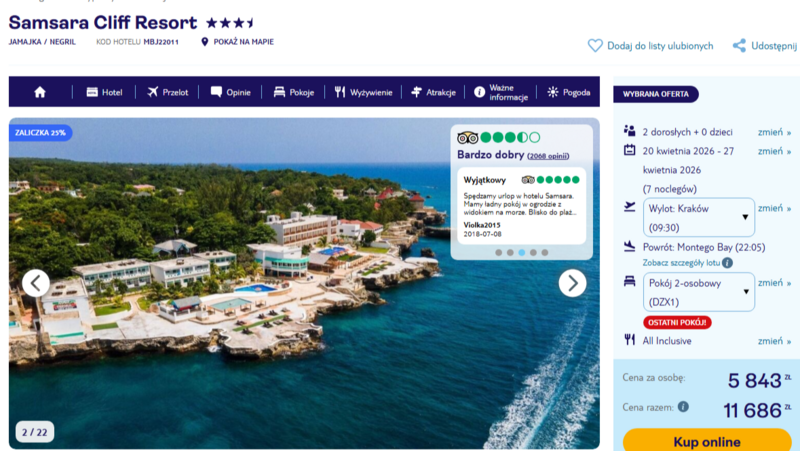This screenshot has height=451, width=800.
Task: Open the 2068 opinii reviews link
Action: (548, 156)
